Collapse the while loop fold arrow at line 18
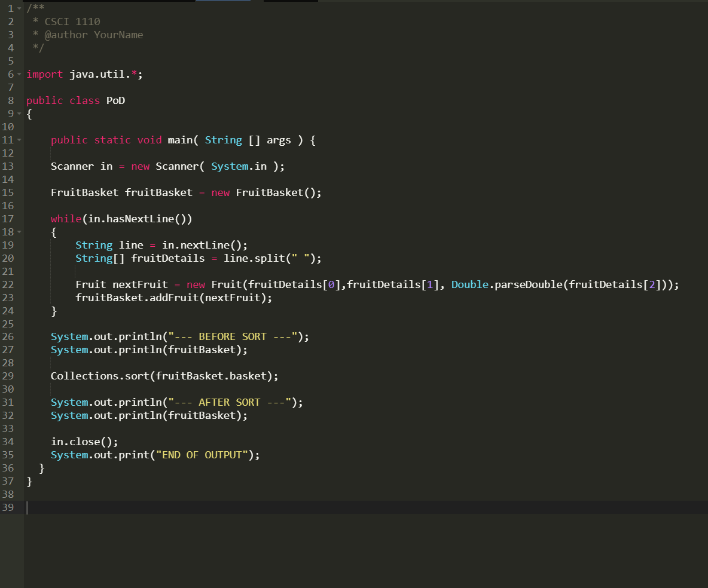 tap(19, 232)
